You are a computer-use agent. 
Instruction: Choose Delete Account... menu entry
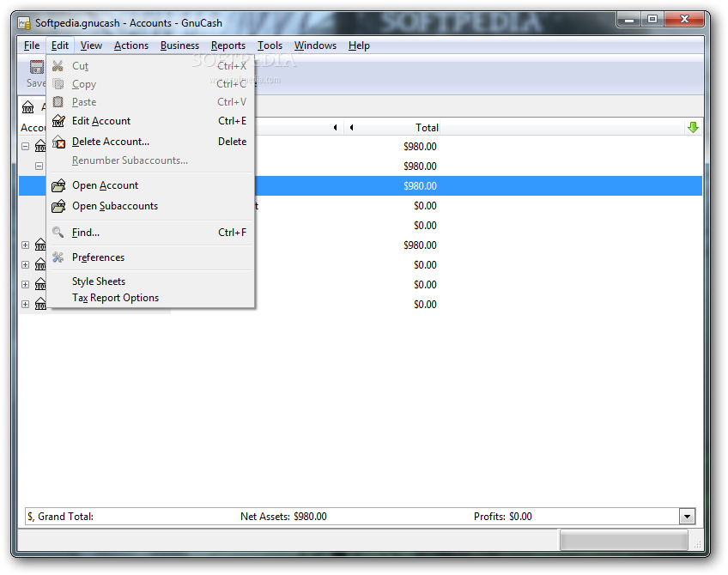(151, 142)
